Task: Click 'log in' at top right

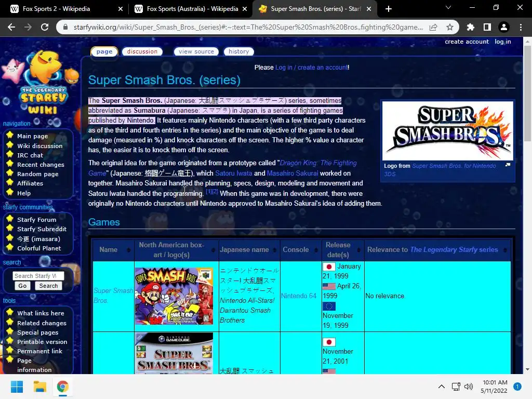Action: coord(503,42)
